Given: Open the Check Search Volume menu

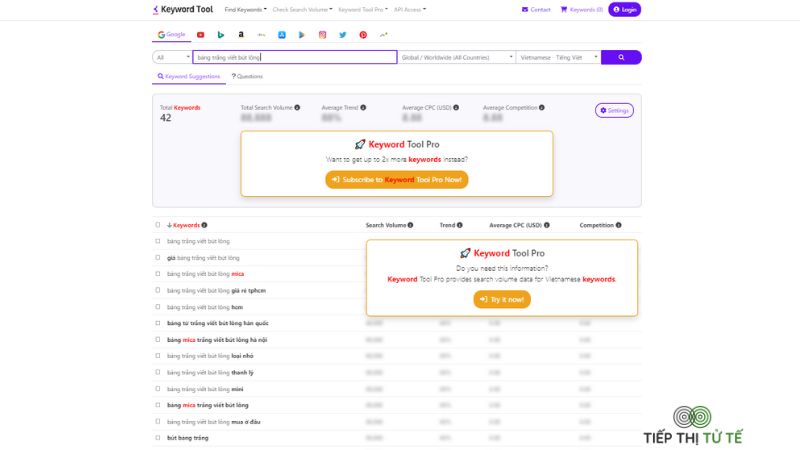Looking at the screenshot, I should (302, 10).
